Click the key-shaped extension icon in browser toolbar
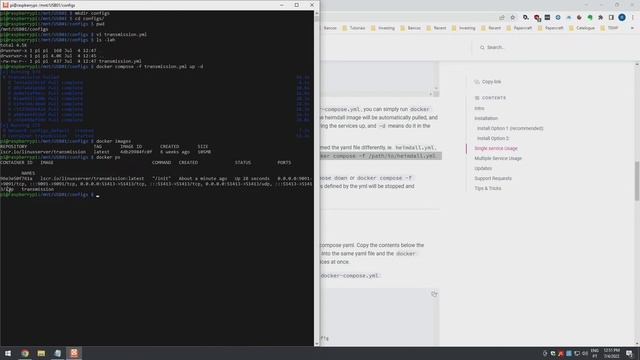The image size is (640, 360). 526,17
